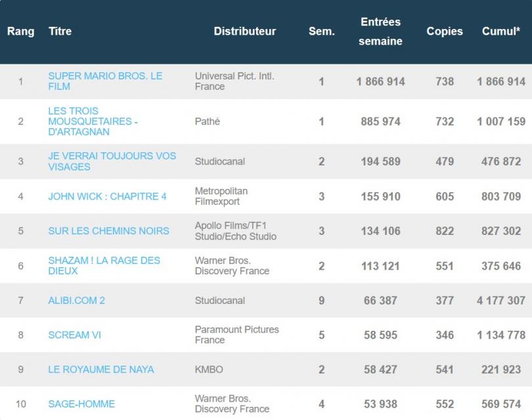This screenshot has width=532, height=420.
Task: Select weeks value 9 for Alibi.com 2
Action: pyautogui.click(x=322, y=301)
